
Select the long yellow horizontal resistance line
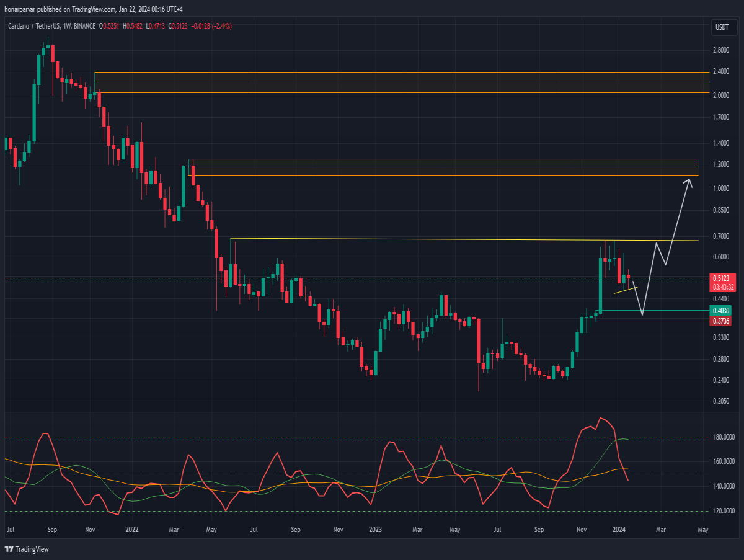pyautogui.click(x=464, y=239)
